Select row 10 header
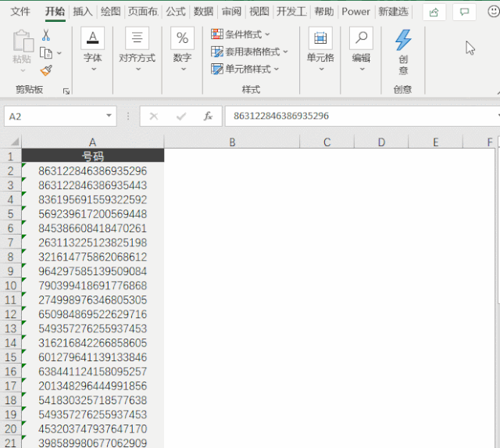Image resolution: width=500 pixels, height=448 pixels. (10, 285)
